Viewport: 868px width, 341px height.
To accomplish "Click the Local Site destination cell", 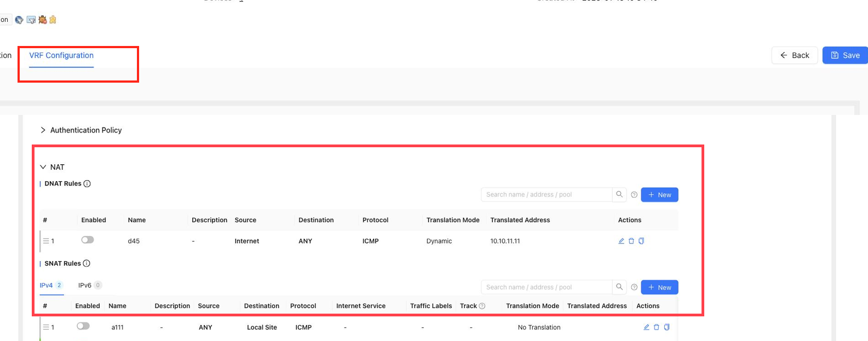I will coord(262,328).
